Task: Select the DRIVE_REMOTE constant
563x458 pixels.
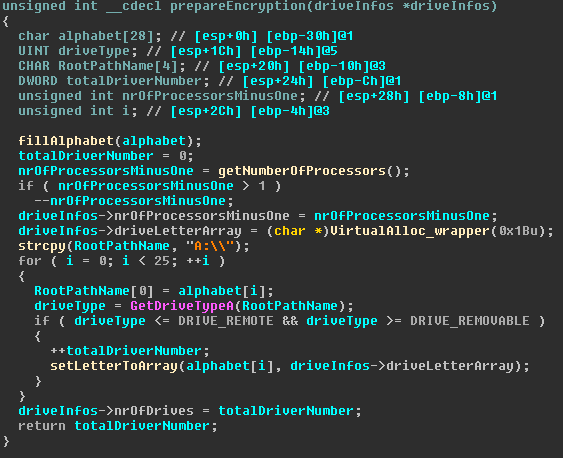Action: (225, 321)
